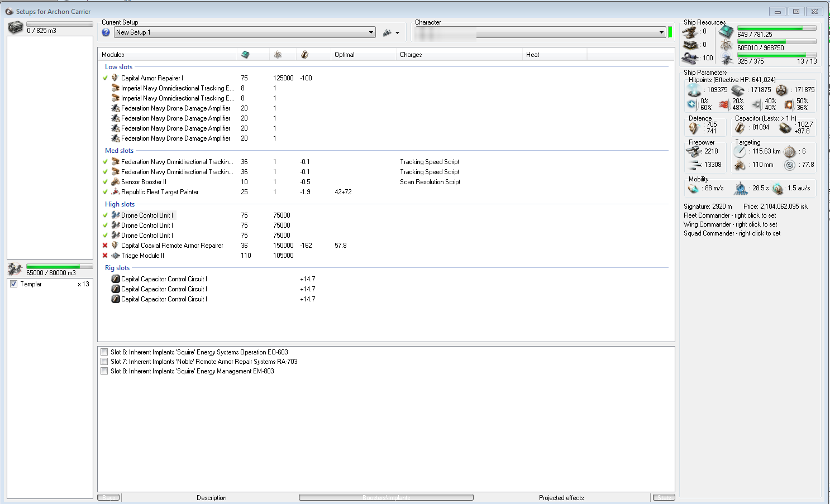The image size is (830, 504).
Task: Click the Triage Module II module icon
Action: [115, 256]
